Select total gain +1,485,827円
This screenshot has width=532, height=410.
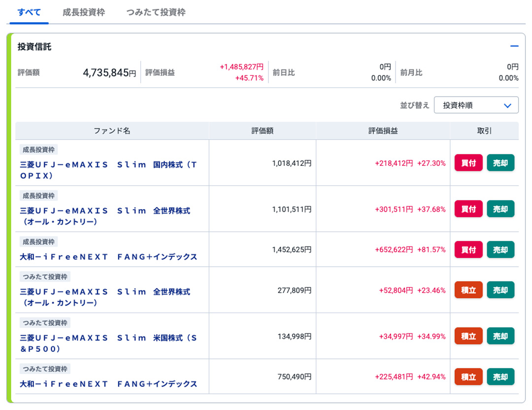tap(241, 67)
